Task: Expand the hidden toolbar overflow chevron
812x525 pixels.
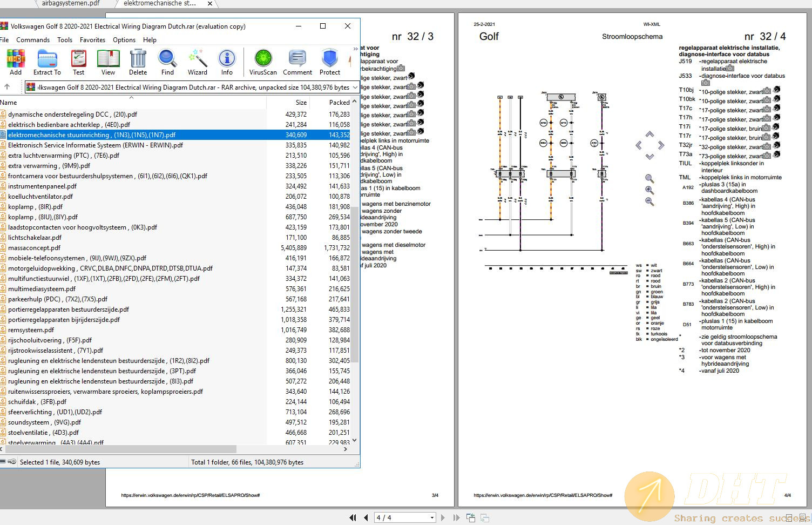Action: (355, 49)
